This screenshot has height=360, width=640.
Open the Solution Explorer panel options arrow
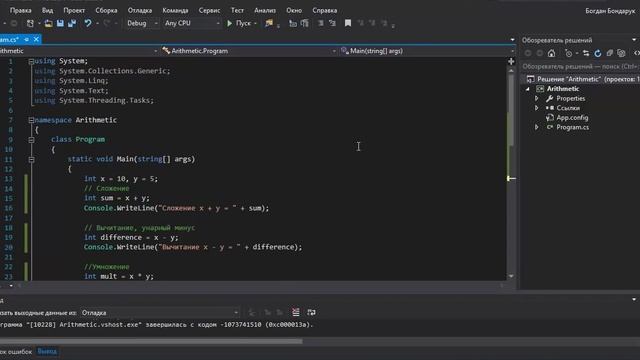click(x=634, y=40)
